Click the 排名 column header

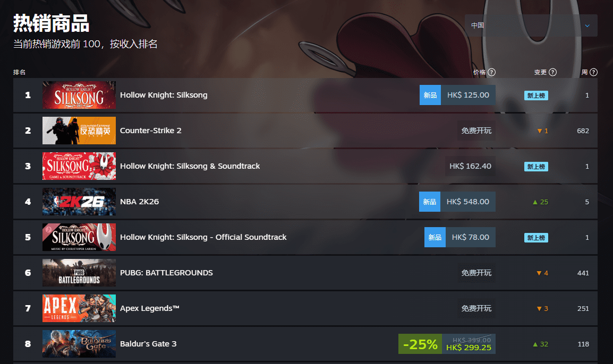coord(20,72)
